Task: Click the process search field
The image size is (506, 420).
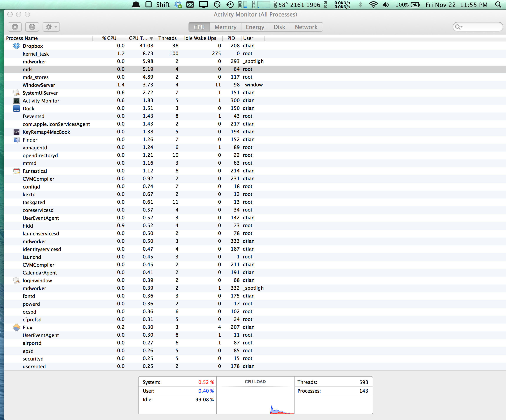Action: pyautogui.click(x=482, y=27)
